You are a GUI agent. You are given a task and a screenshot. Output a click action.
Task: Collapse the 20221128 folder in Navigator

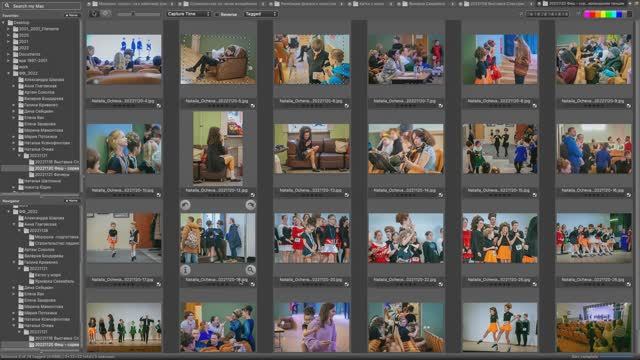19,231
